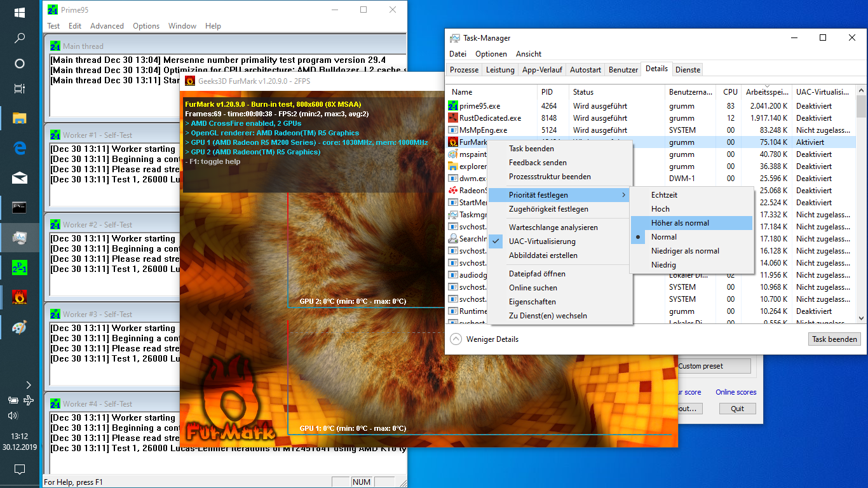Expand the Priorität festlegen submenu
868x488 pixels.
point(560,195)
